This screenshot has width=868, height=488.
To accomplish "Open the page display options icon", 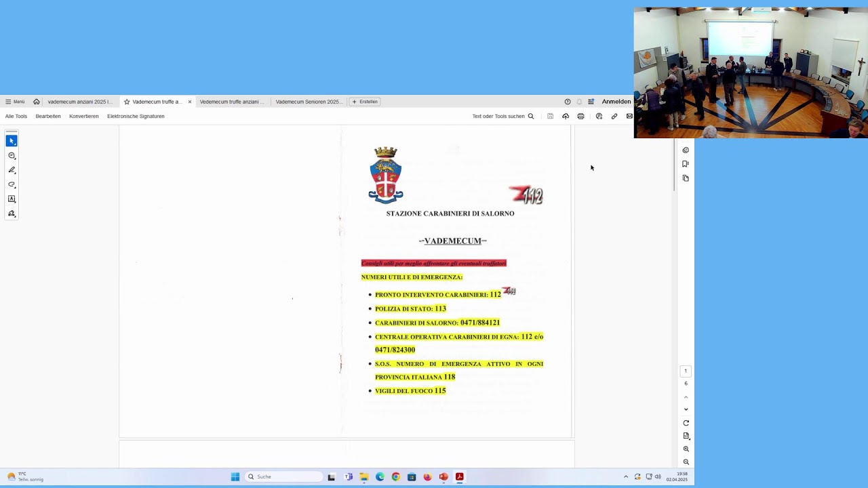I will pyautogui.click(x=686, y=436).
